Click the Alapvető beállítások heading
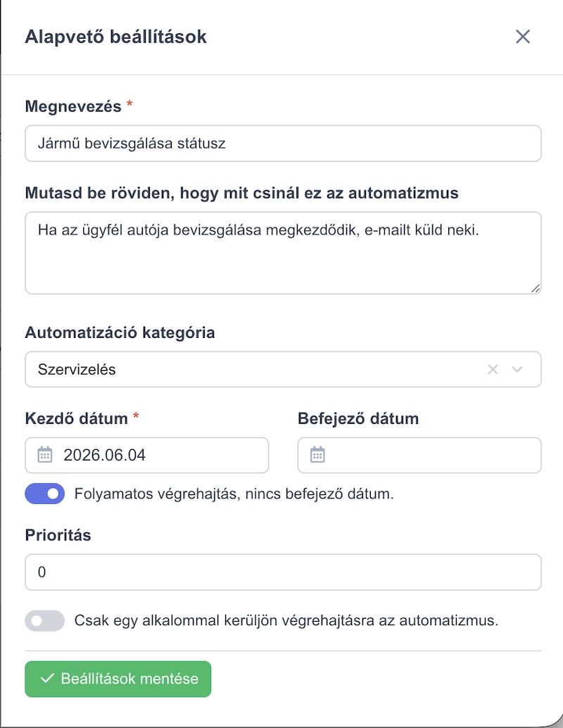 pyautogui.click(x=115, y=37)
